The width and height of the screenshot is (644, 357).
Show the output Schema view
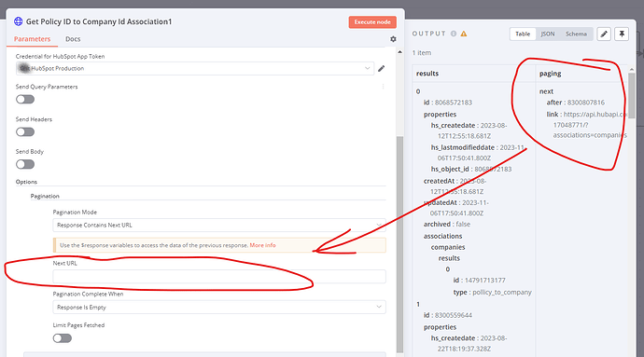point(576,34)
